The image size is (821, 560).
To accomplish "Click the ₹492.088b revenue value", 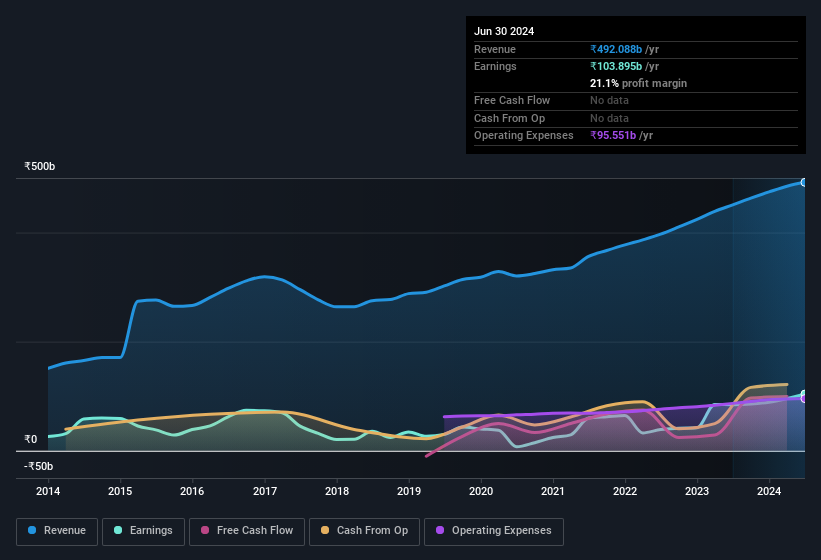I will (x=616, y=49).
